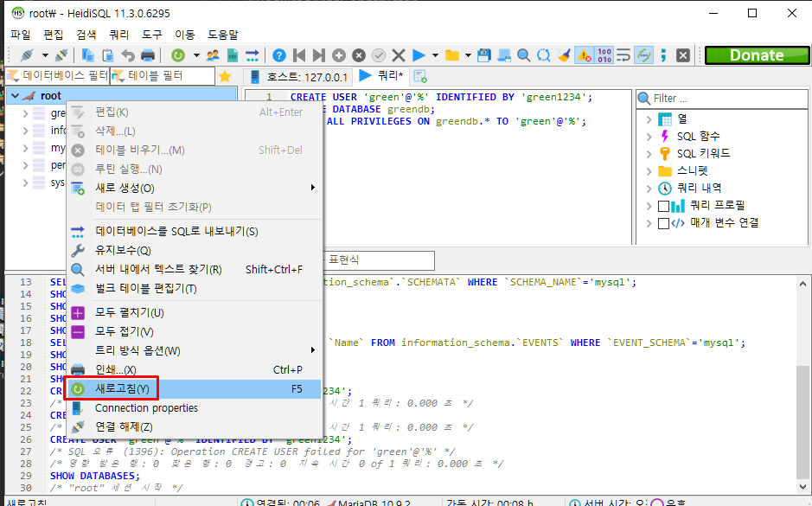This screenshot has width=812, height=506.
Task: Go to last row icon
Action: 319,54
